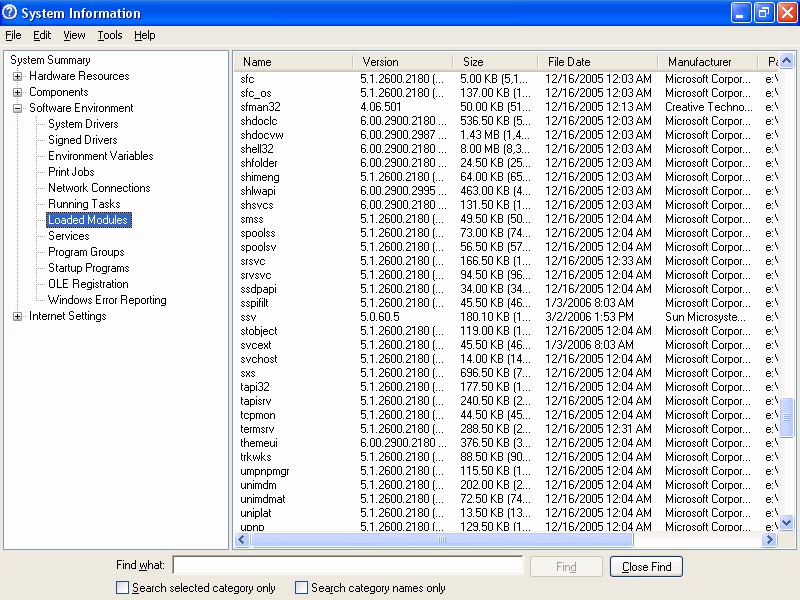Viewport: 800px width, 600px height.
Task: Enable Search selected category only checkbox
Action: 123,588
